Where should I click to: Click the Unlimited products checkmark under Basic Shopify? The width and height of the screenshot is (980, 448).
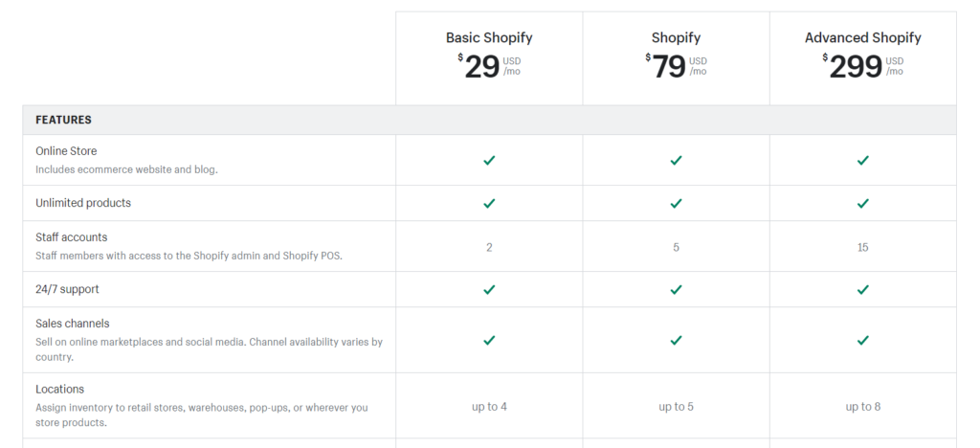point(489,203)
